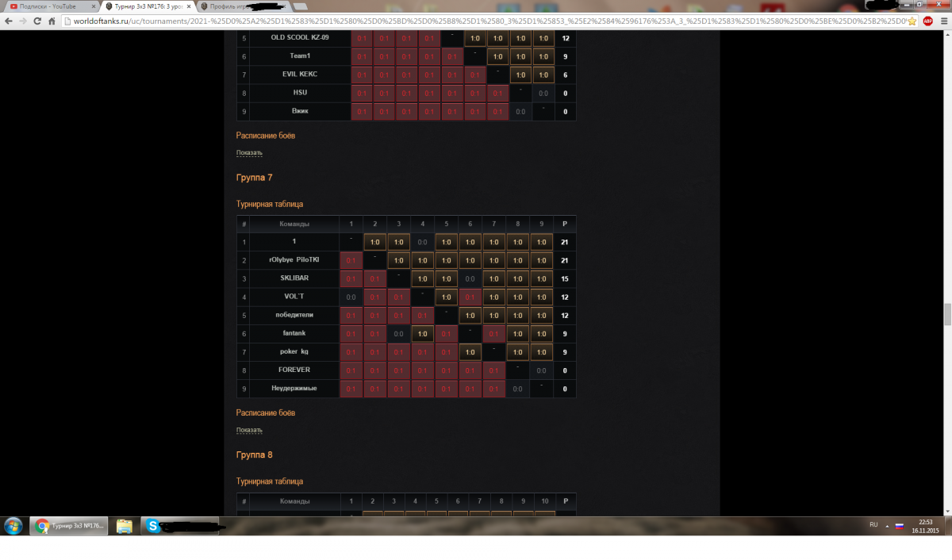Click the browser Forward arrow
The height and width of the screenshot is (560, 952).
(22, 21)
